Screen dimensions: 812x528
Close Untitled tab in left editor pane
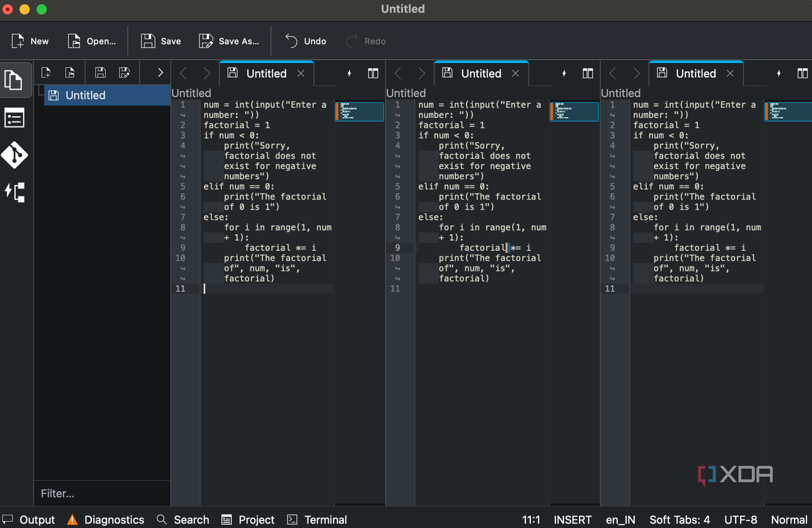[301, 74]
